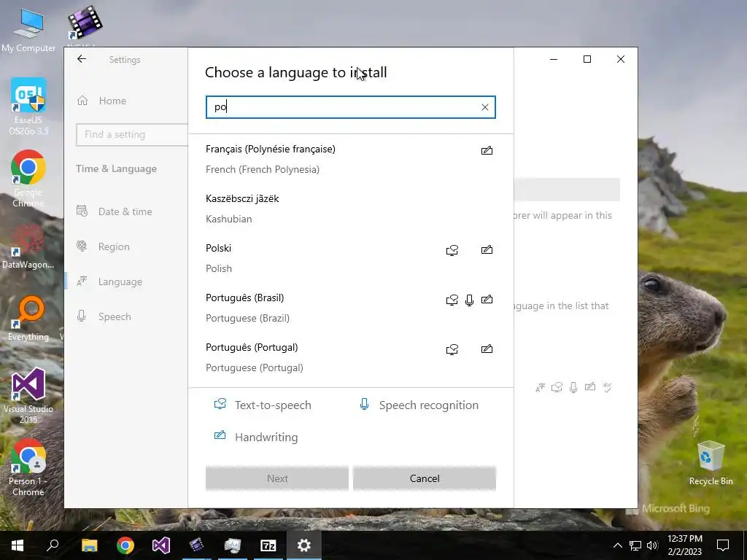This screenshot has width=747, height=560.
Task: Open Visual Studio from the taskbar
Action: click(x=161, y=545)
